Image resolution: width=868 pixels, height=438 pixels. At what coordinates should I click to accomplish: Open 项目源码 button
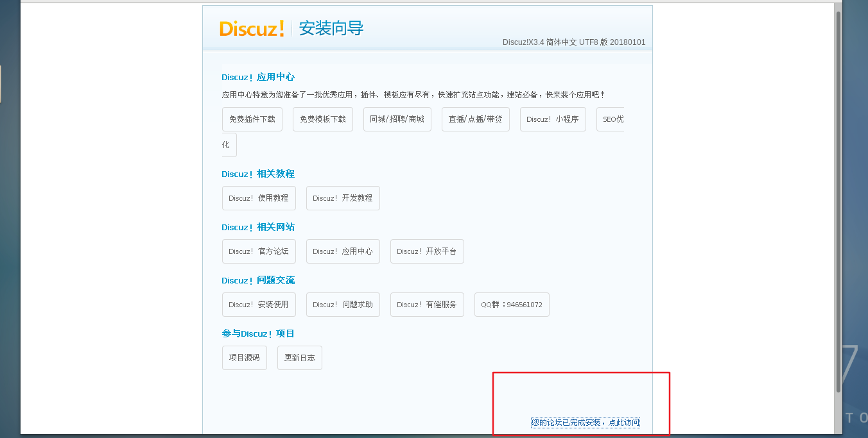pyautogui.click(x=245, y=358)
